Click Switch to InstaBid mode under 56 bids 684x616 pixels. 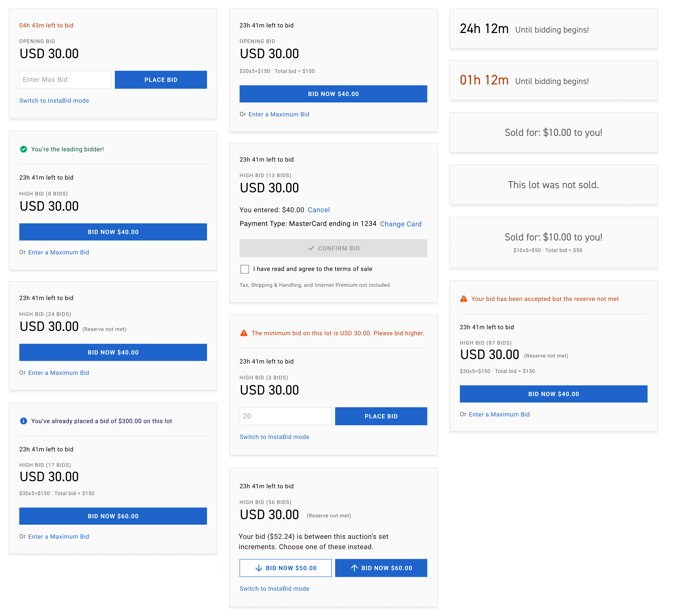pos(274,589)
